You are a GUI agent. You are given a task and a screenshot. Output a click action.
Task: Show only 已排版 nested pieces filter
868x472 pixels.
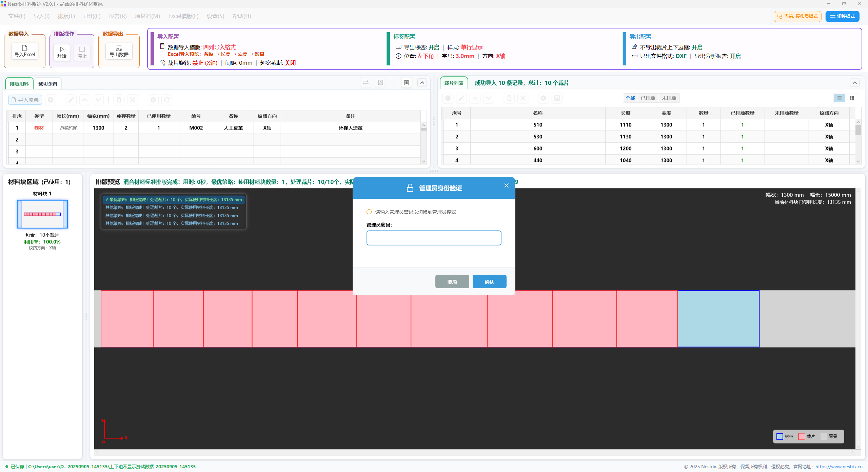648,98
